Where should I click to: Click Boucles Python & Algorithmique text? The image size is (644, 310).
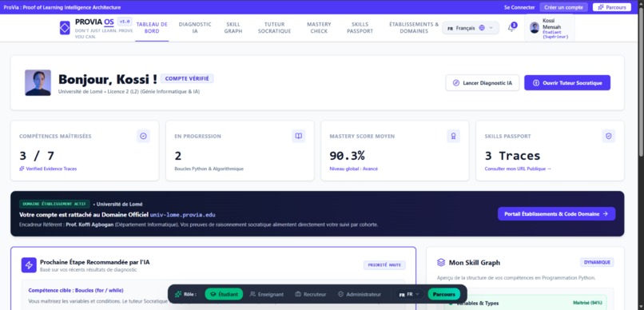[x=209, y=169]
